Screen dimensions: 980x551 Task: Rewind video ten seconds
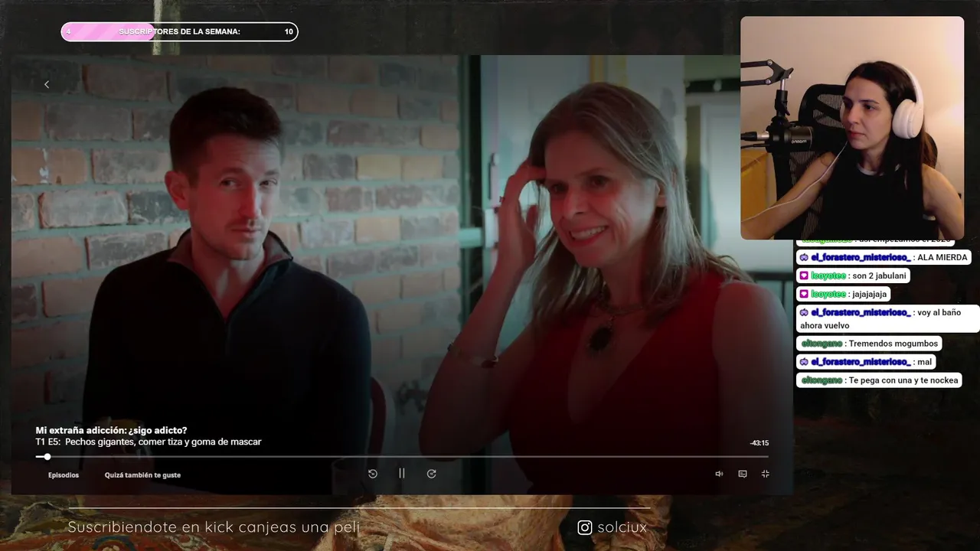tap(373, 474)
